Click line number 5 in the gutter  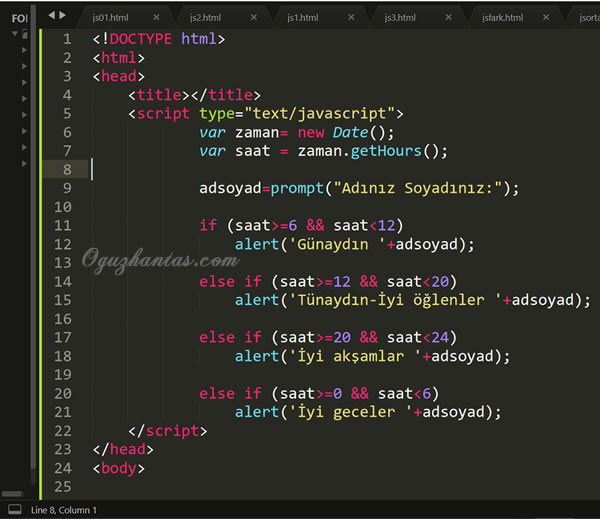(67, 114)
